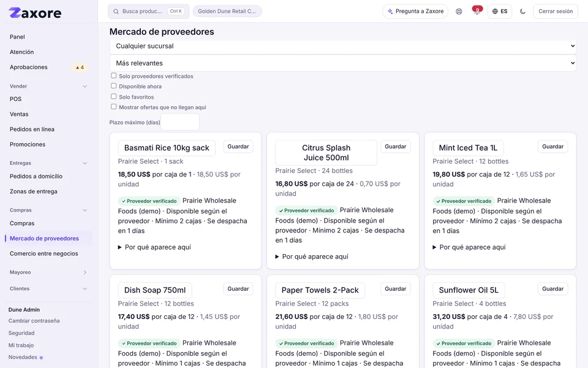588x368 pixels.
Task: Enable Solo proveedores verificados checkbox
Action: coord(114,75)
